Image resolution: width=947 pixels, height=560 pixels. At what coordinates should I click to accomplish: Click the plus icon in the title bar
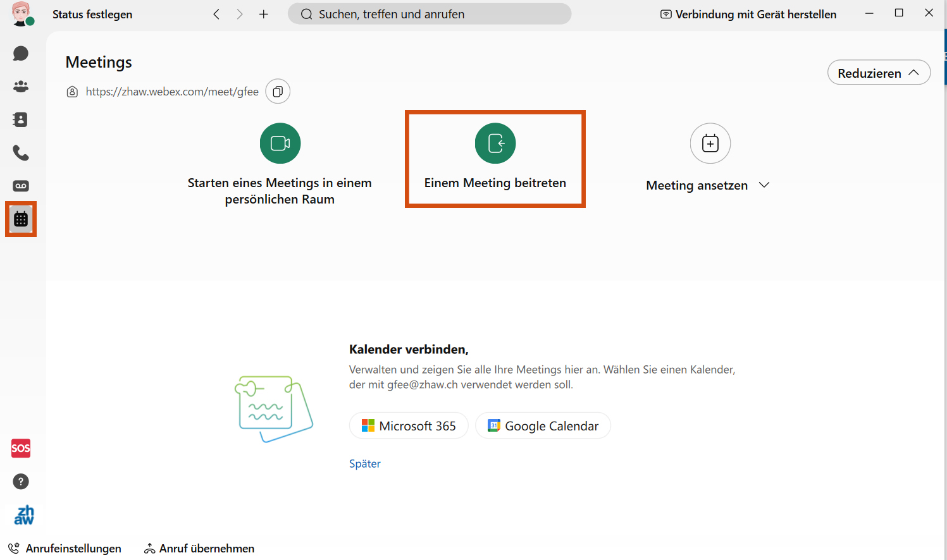[264, 14]
